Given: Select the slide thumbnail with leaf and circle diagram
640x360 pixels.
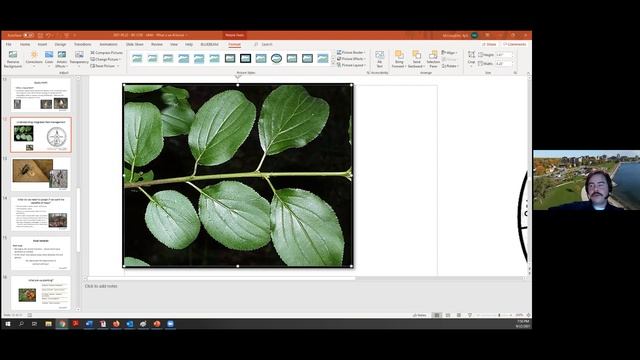Looking at the screenshot, I should 41,135.
